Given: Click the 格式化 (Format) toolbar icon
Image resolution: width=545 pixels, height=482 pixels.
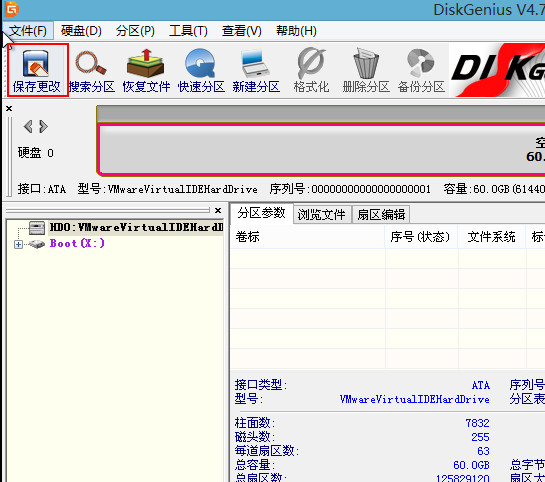Looking at the screenshot, I should [x=311, y=71].
